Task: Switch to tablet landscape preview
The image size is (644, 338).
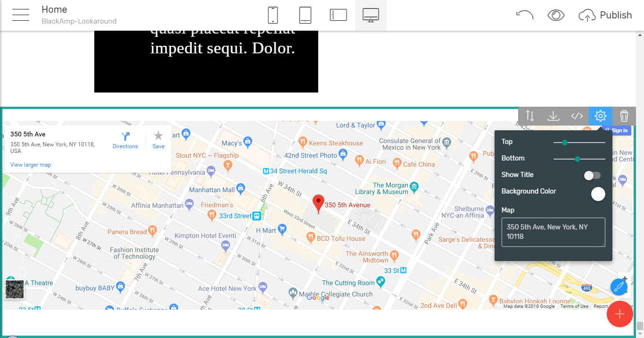Action: tap(338, 15)
